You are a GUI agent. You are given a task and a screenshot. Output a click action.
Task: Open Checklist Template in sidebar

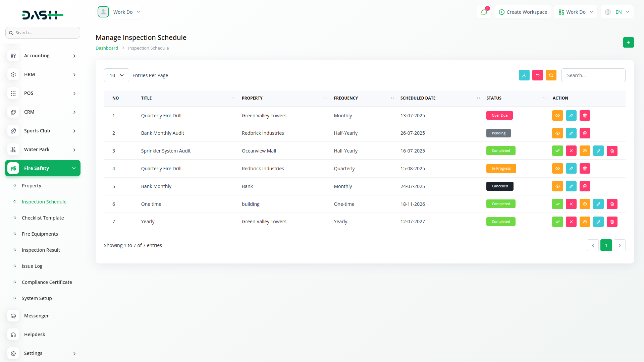coord(43,218)
